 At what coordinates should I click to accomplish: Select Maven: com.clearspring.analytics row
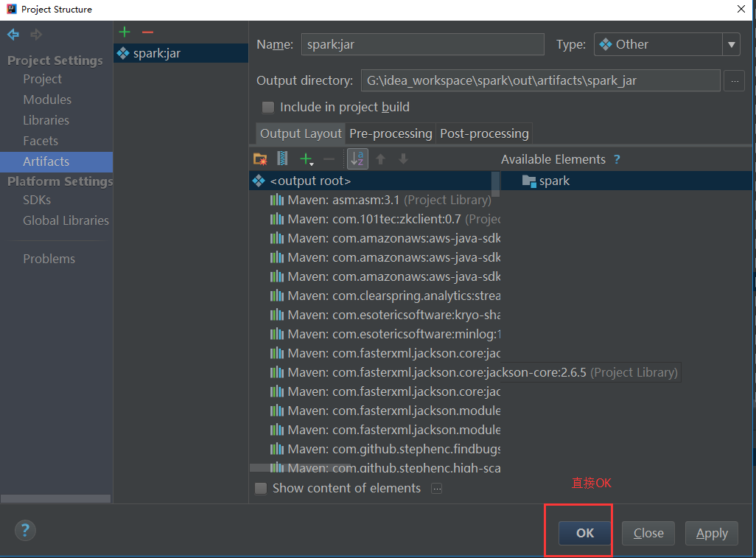tap(375, 296)
